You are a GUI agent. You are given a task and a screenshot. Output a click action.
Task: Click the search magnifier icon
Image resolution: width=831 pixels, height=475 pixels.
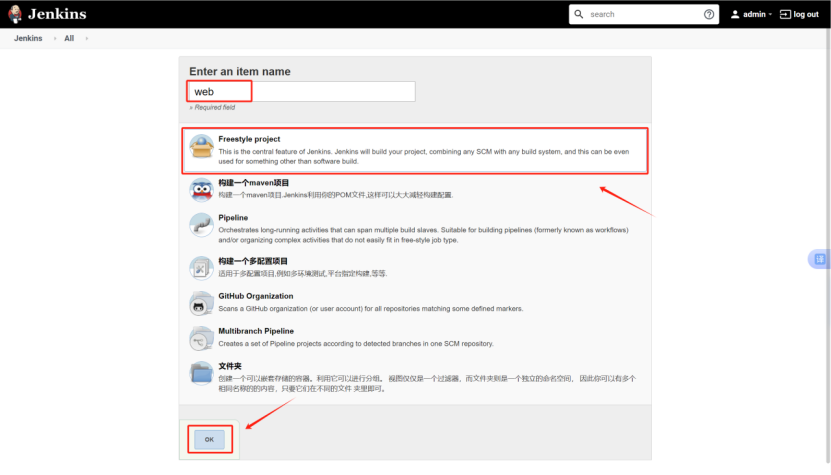[579, 14]
